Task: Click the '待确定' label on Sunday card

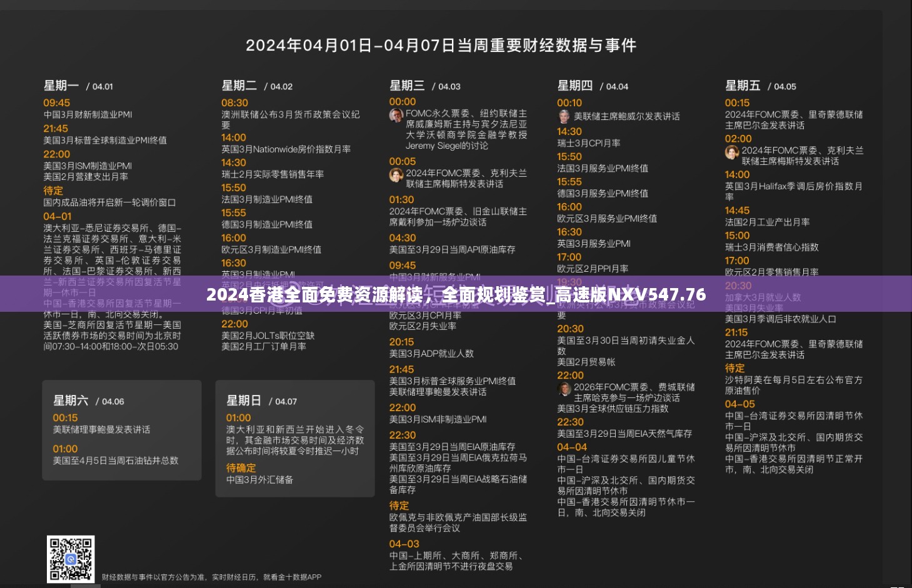Action: [241, 468]
